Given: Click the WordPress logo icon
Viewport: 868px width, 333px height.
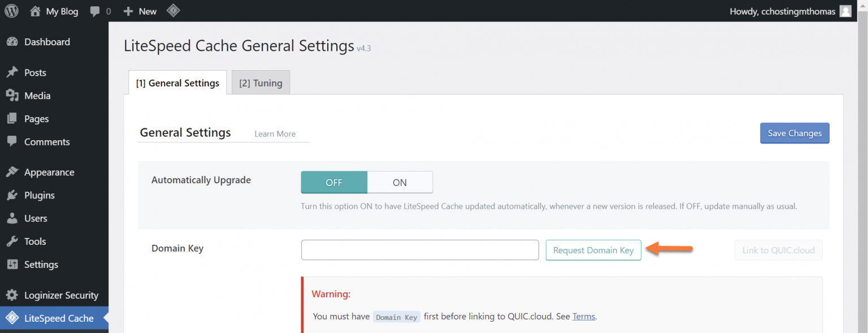Looking at the screenshot, I should click(11, 11).
